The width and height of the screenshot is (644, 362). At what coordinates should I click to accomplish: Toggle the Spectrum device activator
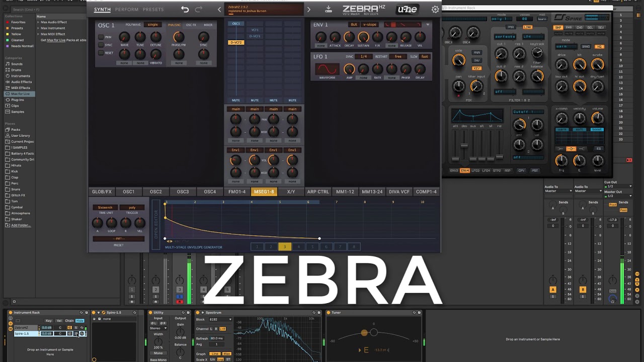199,313
